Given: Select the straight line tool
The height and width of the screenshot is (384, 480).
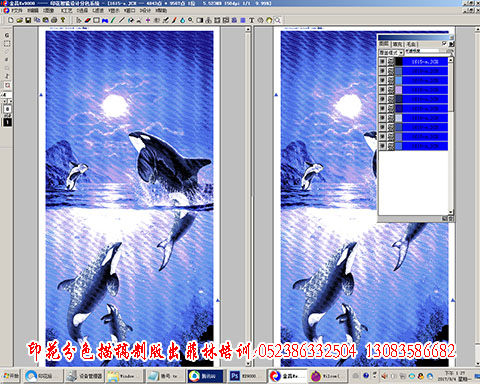Looking at the screenshot, I should pyautogui.click(x=122, y=20).
